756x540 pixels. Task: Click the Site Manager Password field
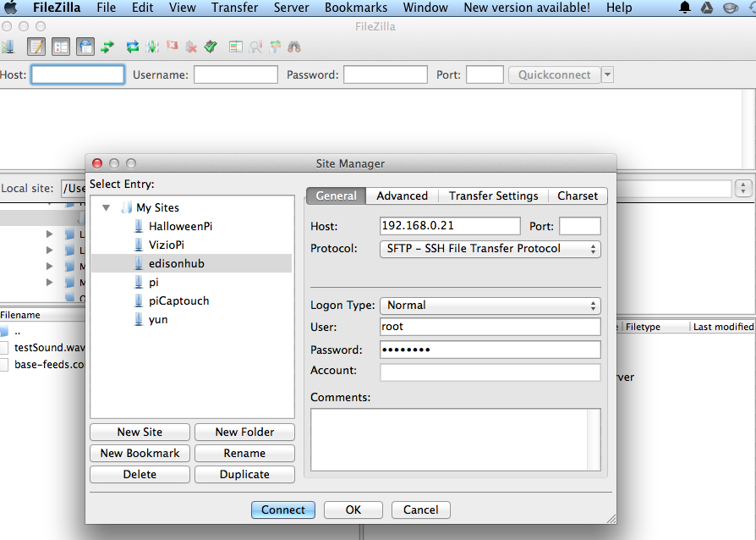pyautogui.click(x=490, y=350)
